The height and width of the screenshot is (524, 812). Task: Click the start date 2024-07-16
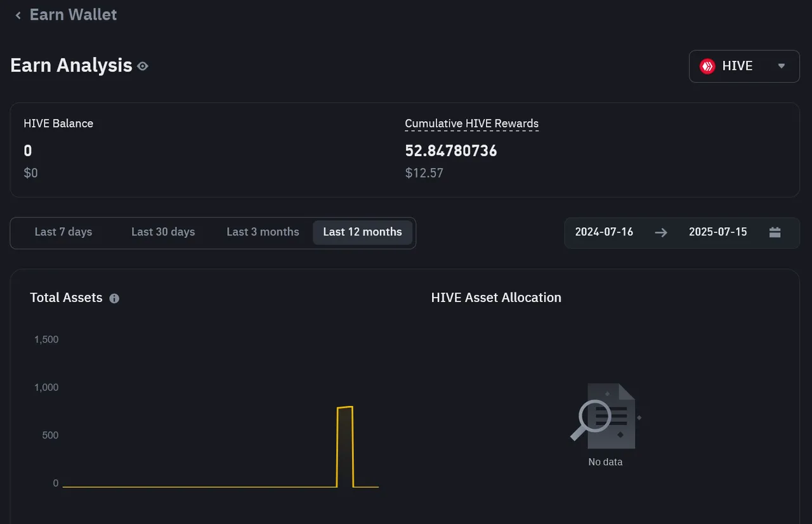tap(604, 232)
